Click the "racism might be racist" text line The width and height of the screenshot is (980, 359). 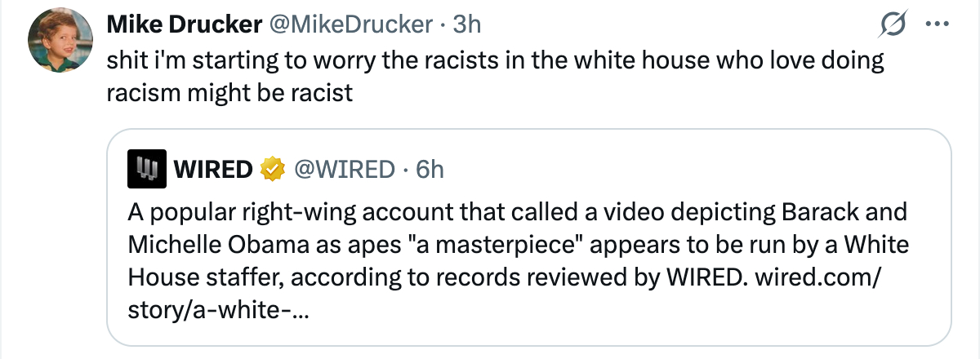[x=229, y=93]
